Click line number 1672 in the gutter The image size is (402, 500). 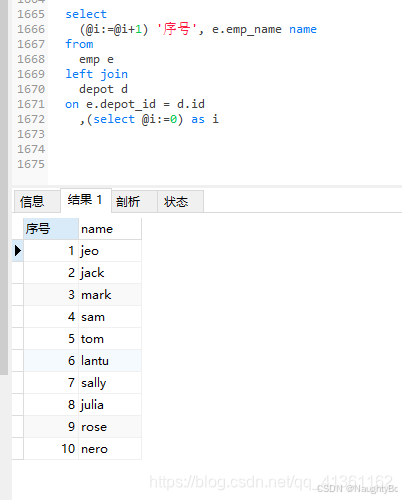[31, 119]
